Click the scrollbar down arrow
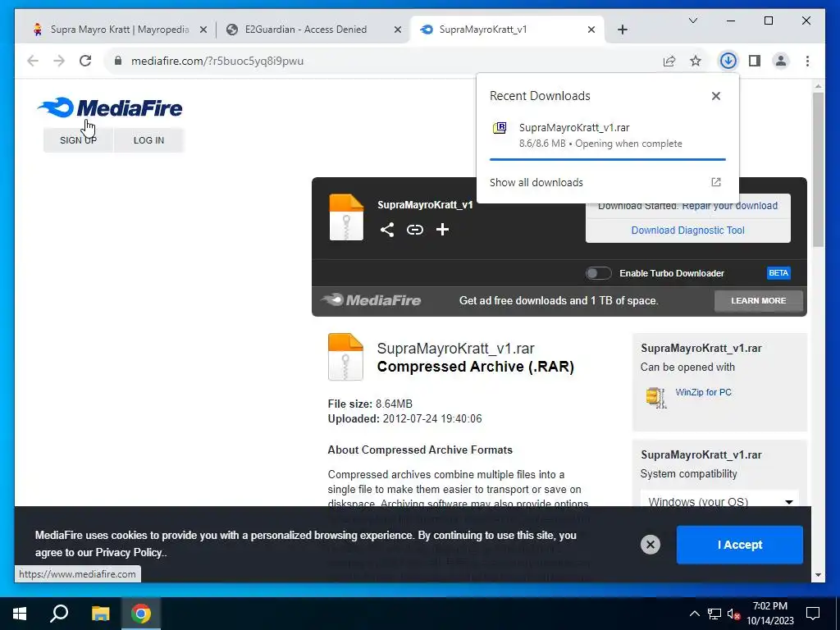The width and height of the screenshot is (840, 630). 818,575
